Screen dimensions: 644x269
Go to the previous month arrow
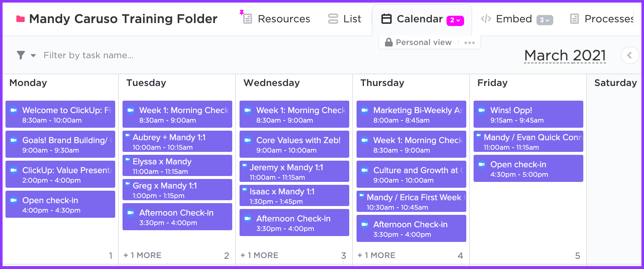[x=629, y=56]
